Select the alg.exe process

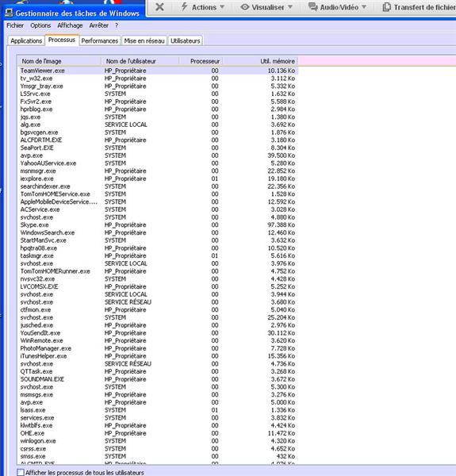click(158, 125)
